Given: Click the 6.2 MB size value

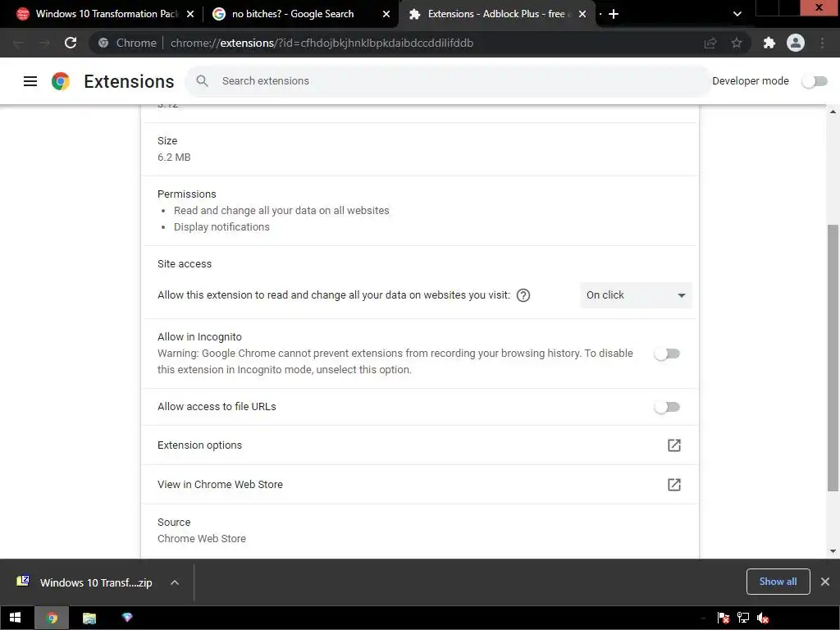Looking at the screenshot, I should point(174,157).
